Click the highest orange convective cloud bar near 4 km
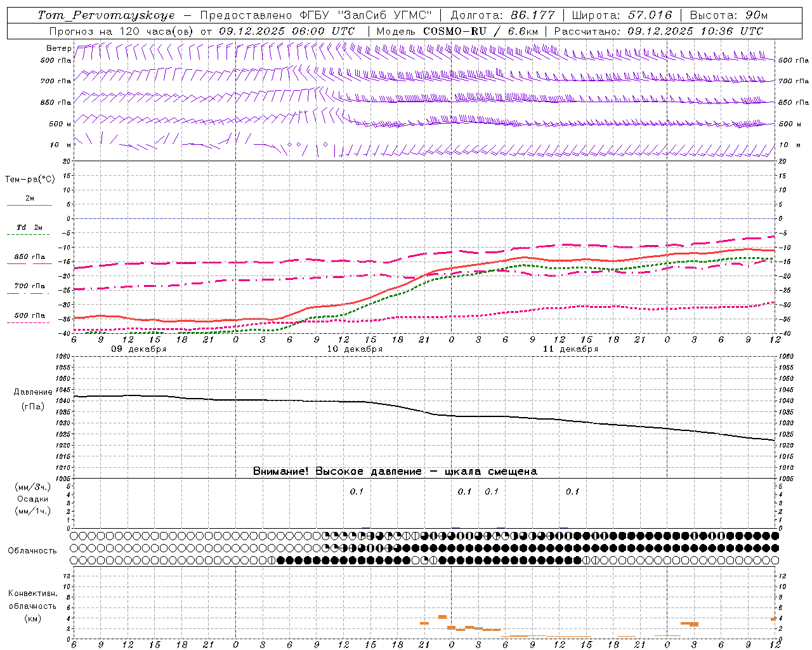Image resolution: width=812 pixels, height=650 pixels. 442,617
